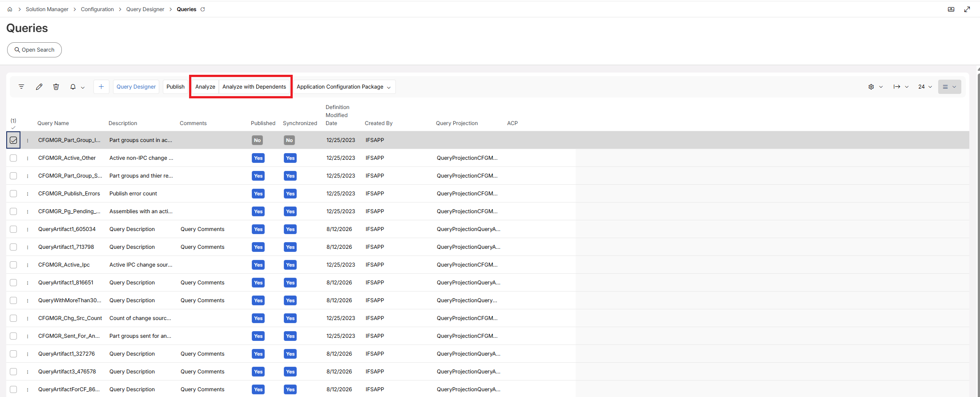Image resolution: width=980 pixels, height=397 pixels.
Task: Select the QueryArtifact1_327276 row checkbox
Action: tap(13, 354)
